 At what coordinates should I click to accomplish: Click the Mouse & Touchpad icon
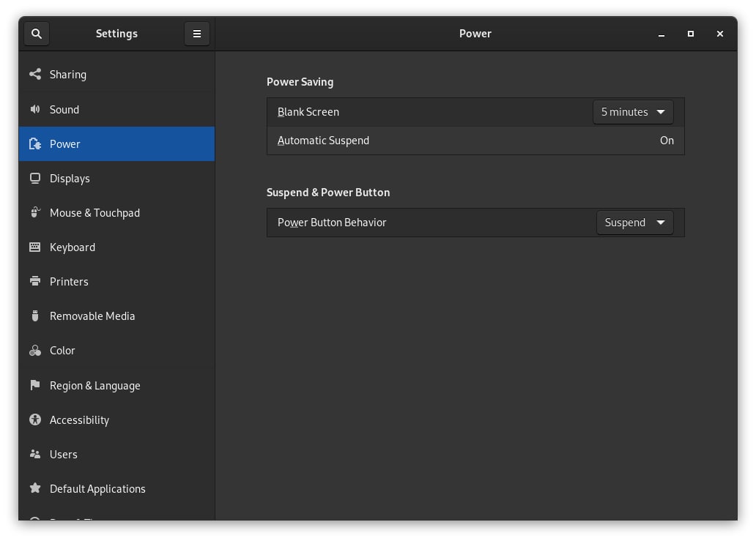tap(35, 213)
